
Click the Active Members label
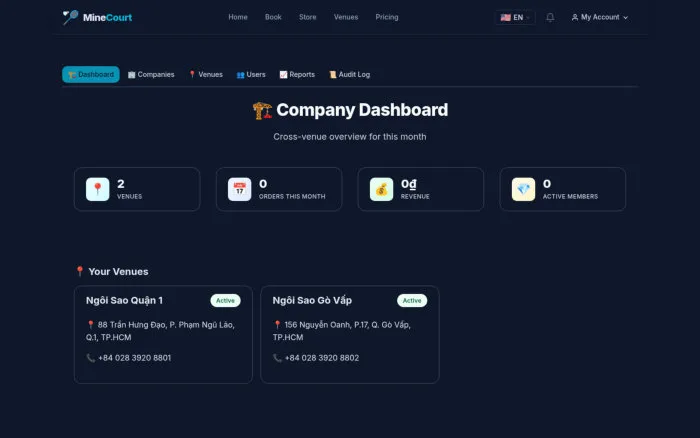click(570, 196)
